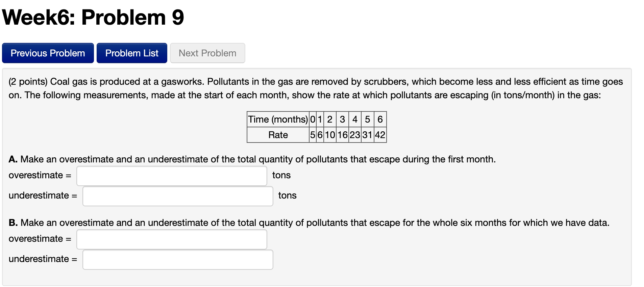The image size is (644, 287).
Task: Click the overestimate input field under part A
Action: (172, 176)
